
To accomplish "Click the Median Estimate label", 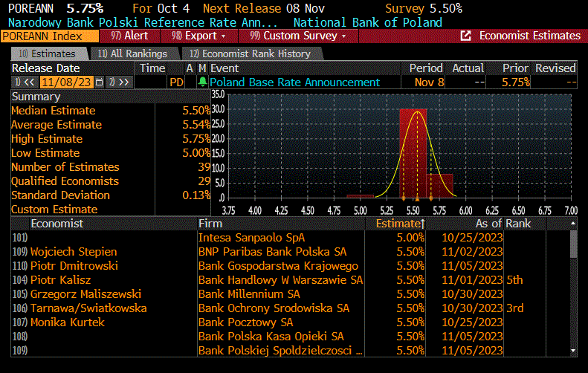I will click(54, 111).
